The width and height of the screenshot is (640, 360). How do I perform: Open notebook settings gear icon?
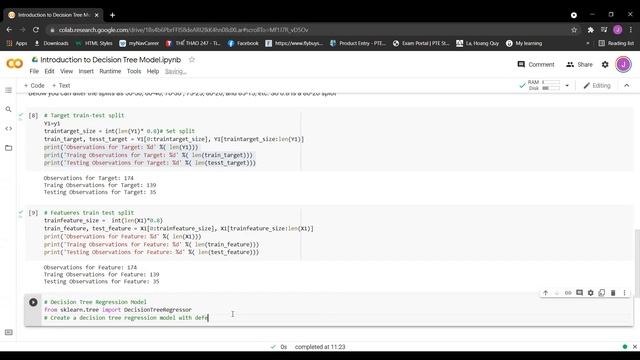pos(605,64)
